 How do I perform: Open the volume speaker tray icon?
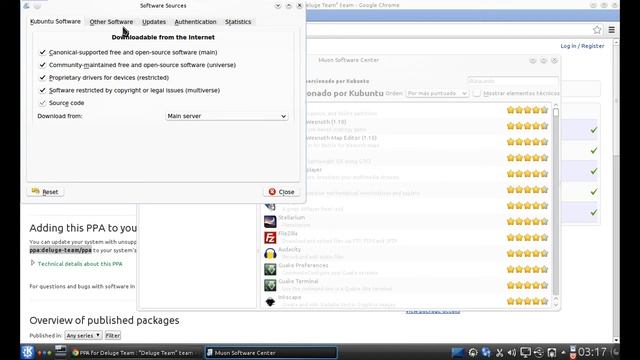tap(512, 352)
